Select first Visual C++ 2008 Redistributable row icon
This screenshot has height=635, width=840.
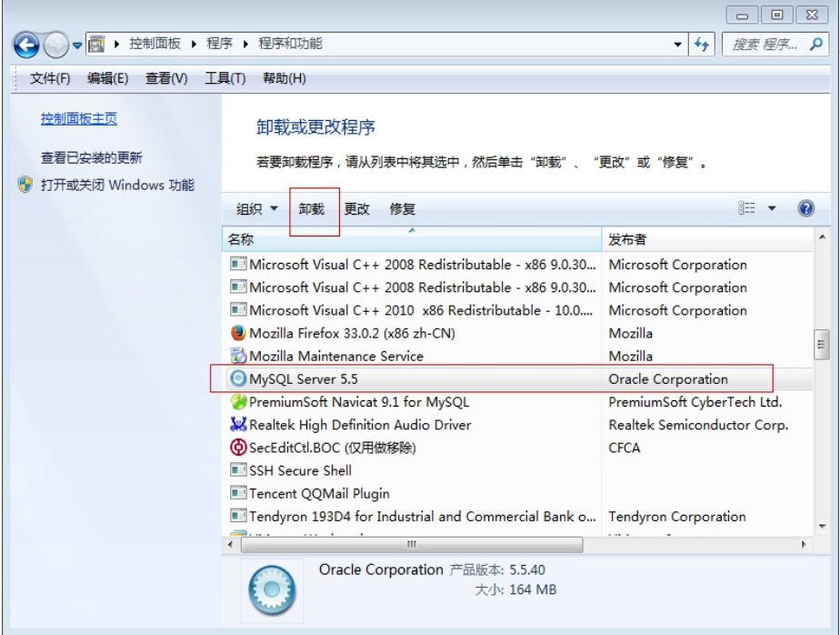[x=238, y=264]
